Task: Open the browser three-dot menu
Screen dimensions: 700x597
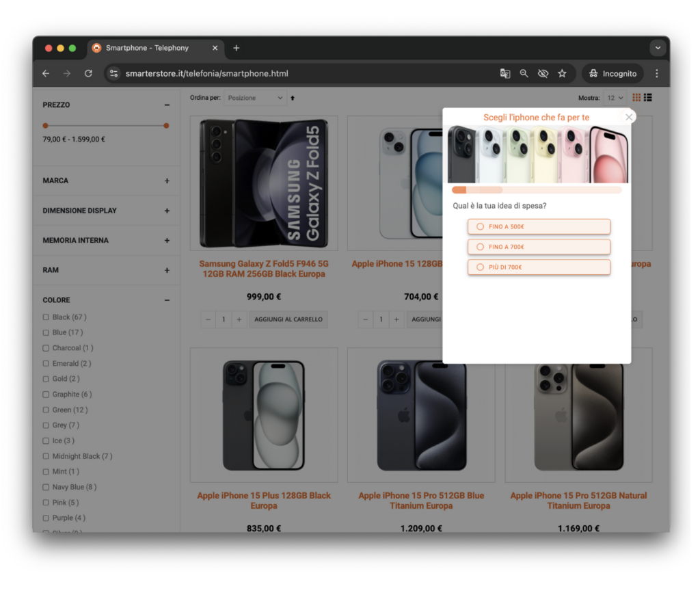Action: pos(656,73)
